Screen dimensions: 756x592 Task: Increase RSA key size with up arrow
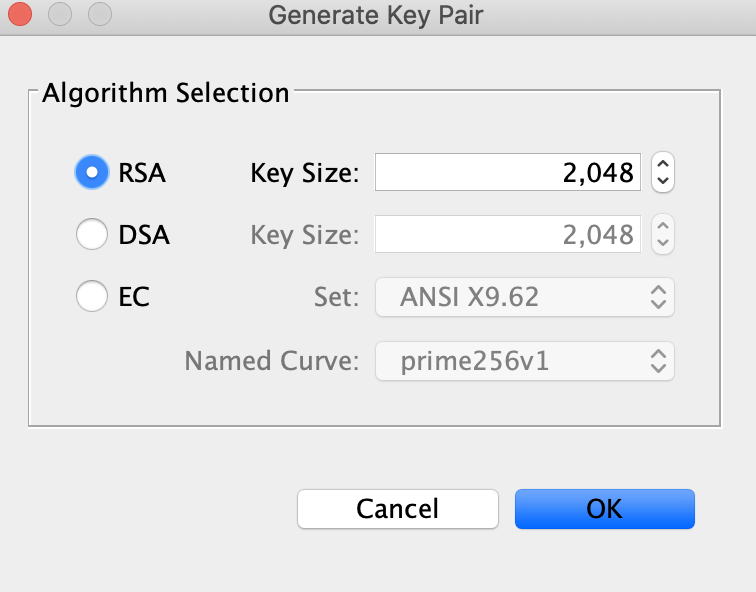pyautogui.click(x=663, y=164)
